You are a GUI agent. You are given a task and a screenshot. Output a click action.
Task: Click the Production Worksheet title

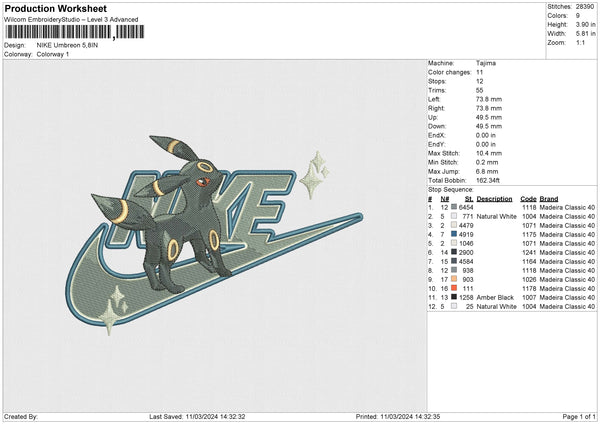point(56,8)
